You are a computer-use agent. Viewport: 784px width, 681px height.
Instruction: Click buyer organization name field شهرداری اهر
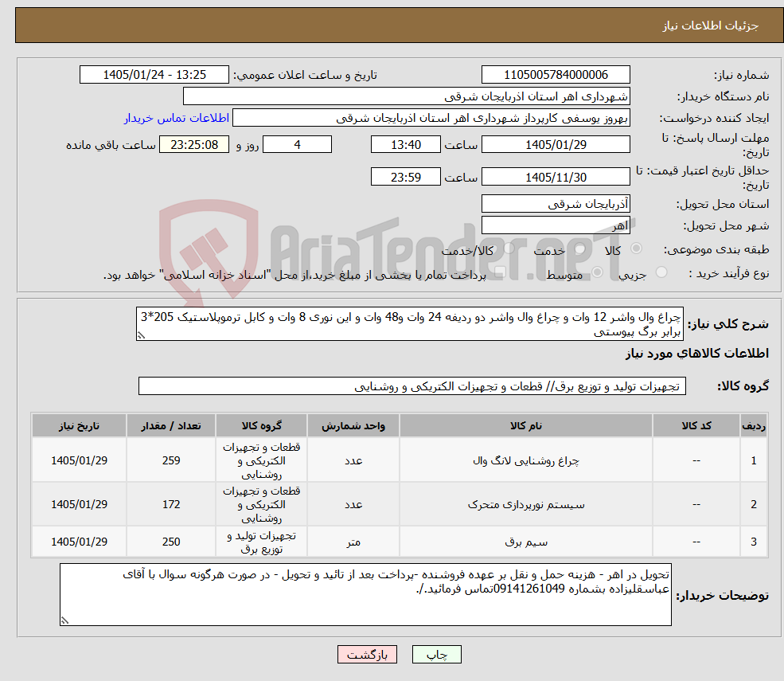[407, 96]
